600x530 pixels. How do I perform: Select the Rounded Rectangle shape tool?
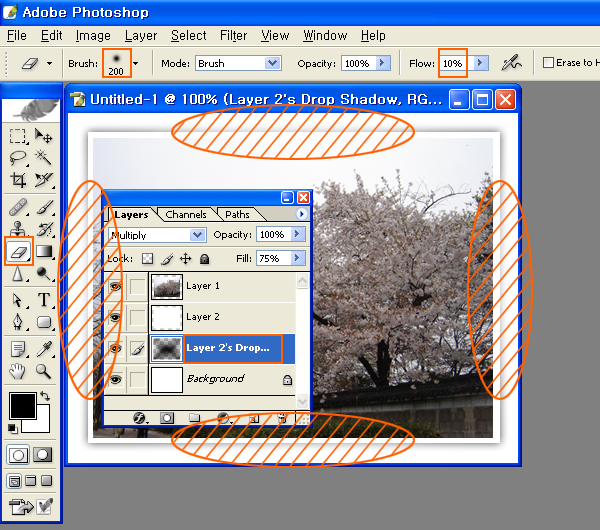pos(44,322)
